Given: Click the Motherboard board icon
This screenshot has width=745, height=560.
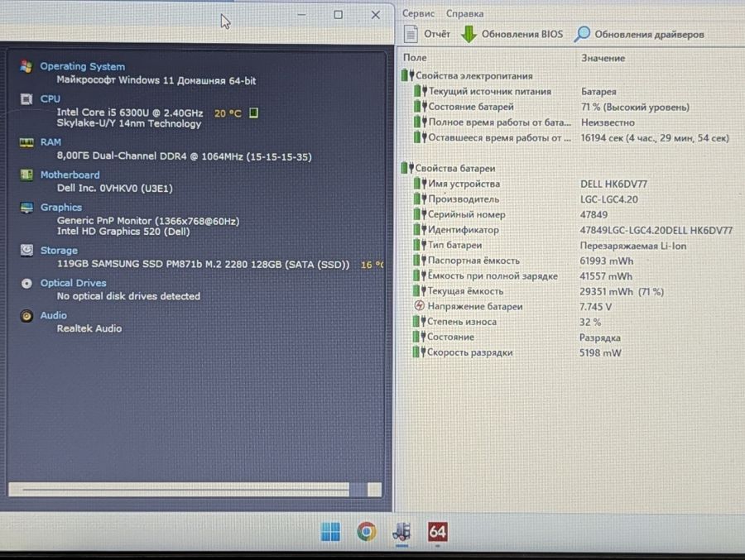Looking at the screenshot, I should (26, 175).
